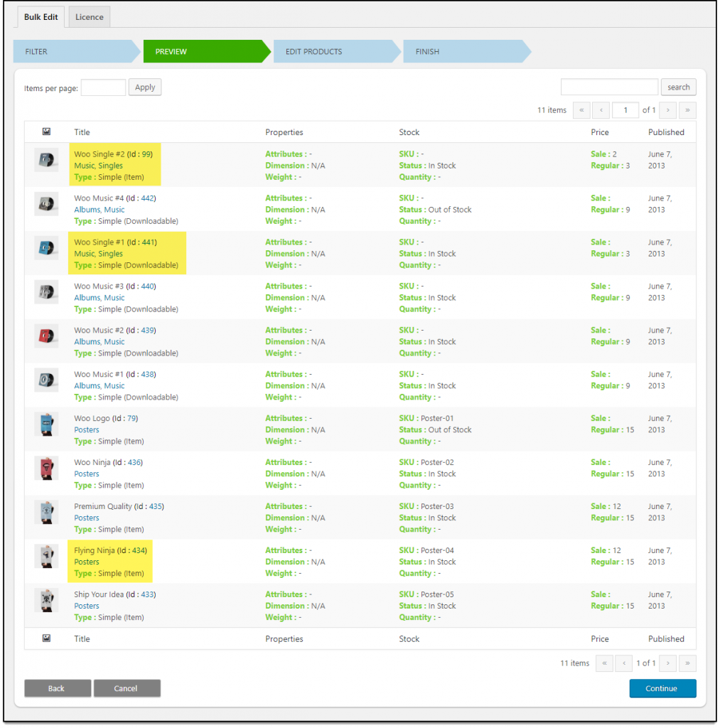Viewport: 720px width, 728px height.
Task: Go to first page using top pagination arrow
Action: (x=581, y=110)
